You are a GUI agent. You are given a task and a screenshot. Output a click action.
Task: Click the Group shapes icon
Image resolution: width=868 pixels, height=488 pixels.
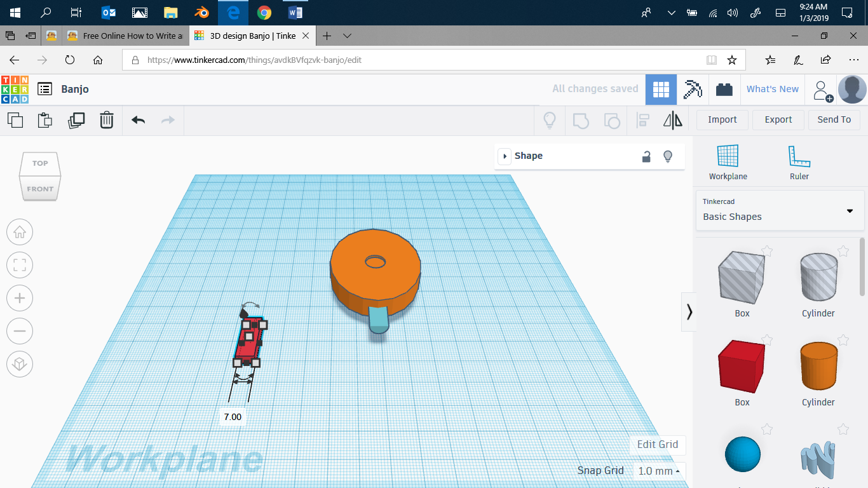(581, 119)
